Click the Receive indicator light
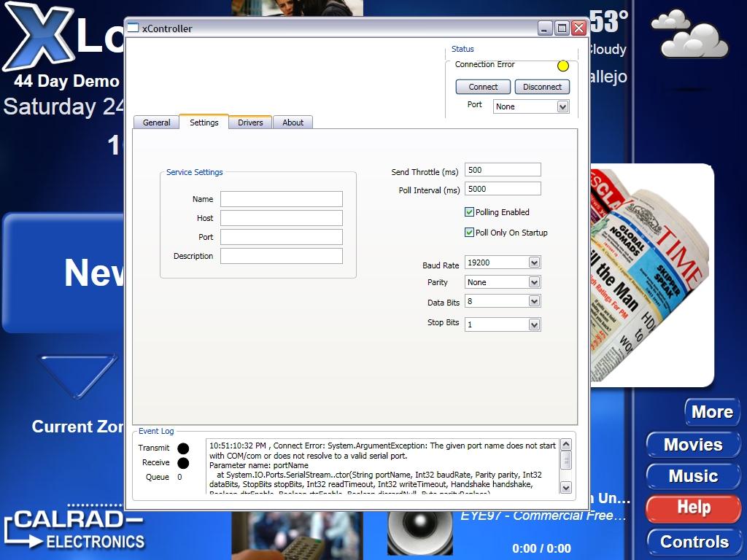 (x=183, y=463)
